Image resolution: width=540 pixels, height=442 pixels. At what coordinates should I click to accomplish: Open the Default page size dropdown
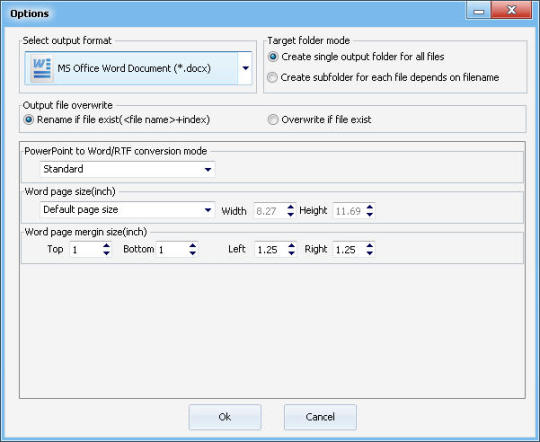pyautogui.click(x=208, y=210)
